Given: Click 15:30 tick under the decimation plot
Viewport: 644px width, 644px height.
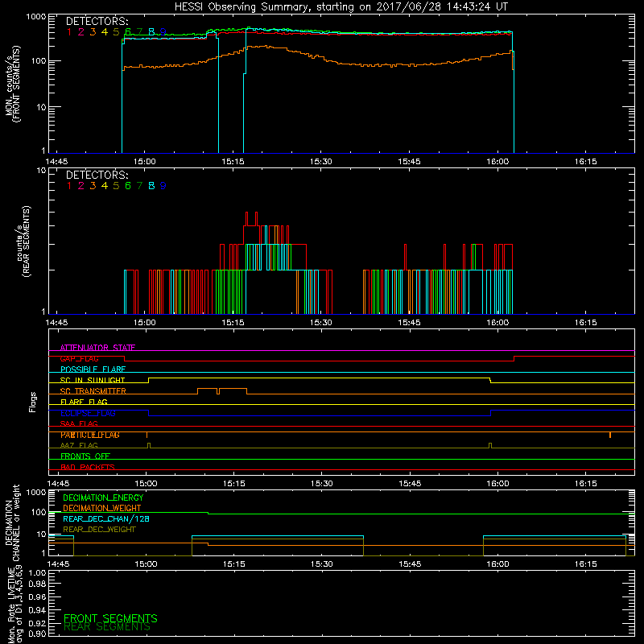Looking at the screenshot, I should click(321, 564).
